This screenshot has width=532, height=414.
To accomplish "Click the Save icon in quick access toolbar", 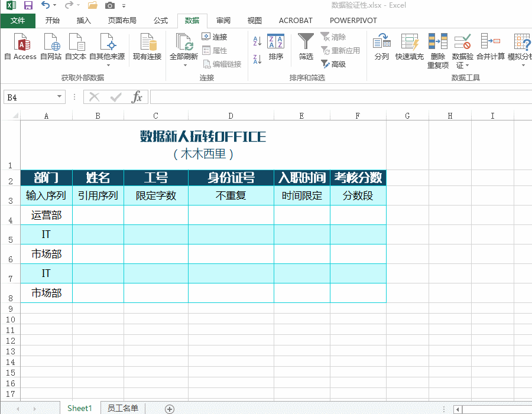I will pyautogui.click(x=28, y=5).
